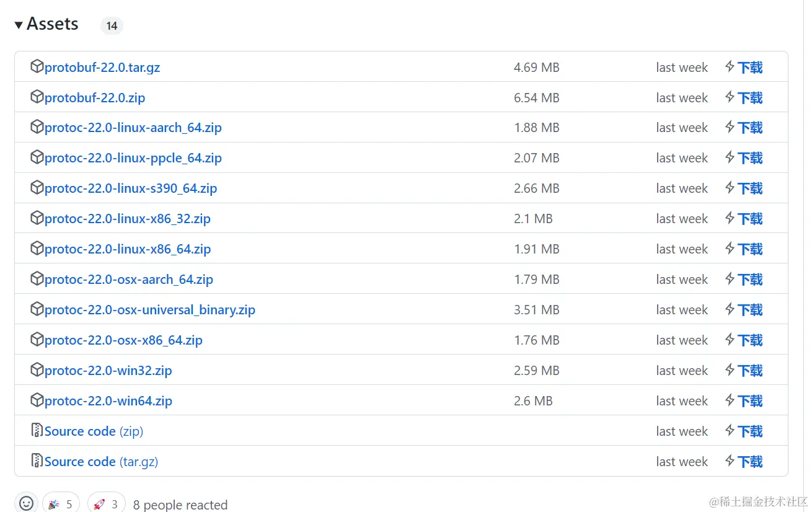
Task: Click last week in the protoc-22.0-win32.zip row
Action: (x=682, y=371)
